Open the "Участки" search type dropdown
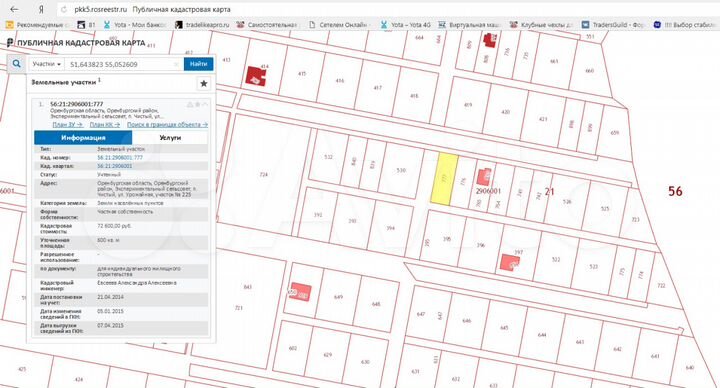720x388 pixels. (46, 64)
